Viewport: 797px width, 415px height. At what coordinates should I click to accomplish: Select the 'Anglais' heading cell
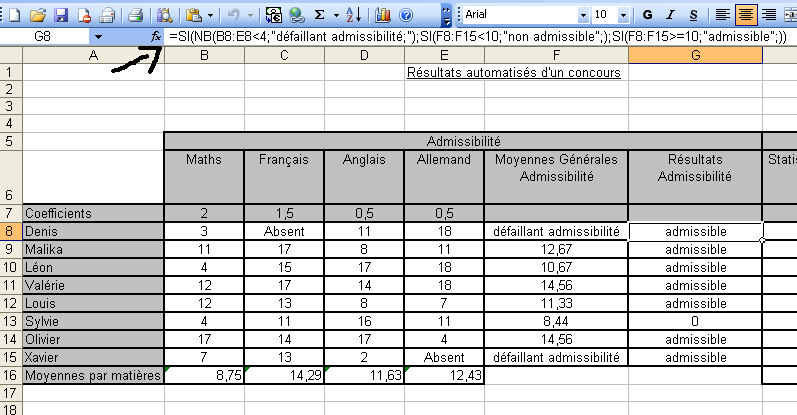point(364,177)
